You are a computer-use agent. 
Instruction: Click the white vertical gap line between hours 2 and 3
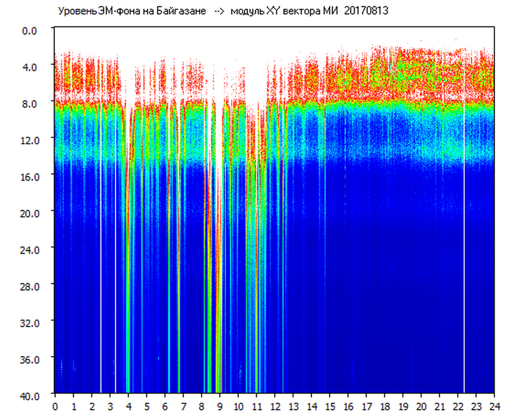coord(101,233)
